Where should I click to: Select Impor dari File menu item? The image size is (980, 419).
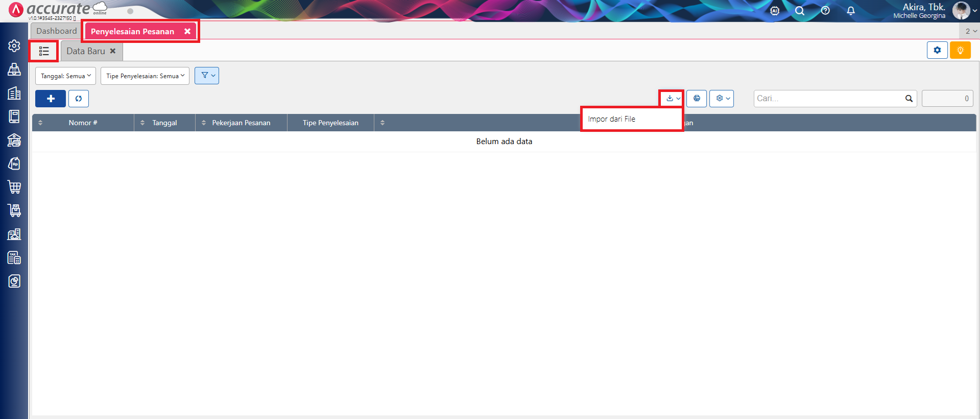coord(611,119)
